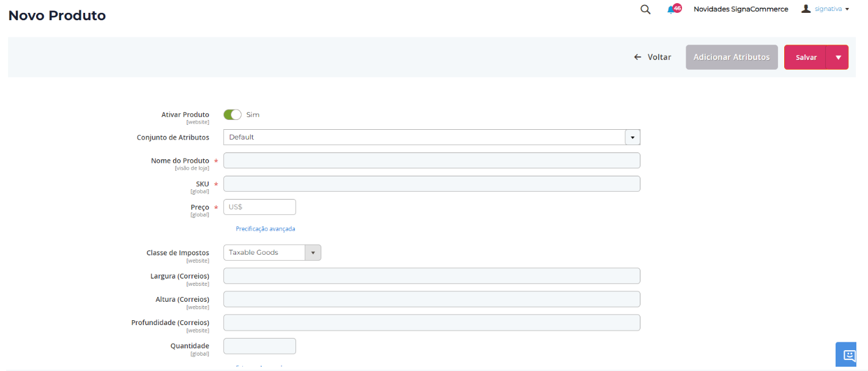Click the chat support icon
This screenshot has height=371, width=868.
click(x=850, y=355)
